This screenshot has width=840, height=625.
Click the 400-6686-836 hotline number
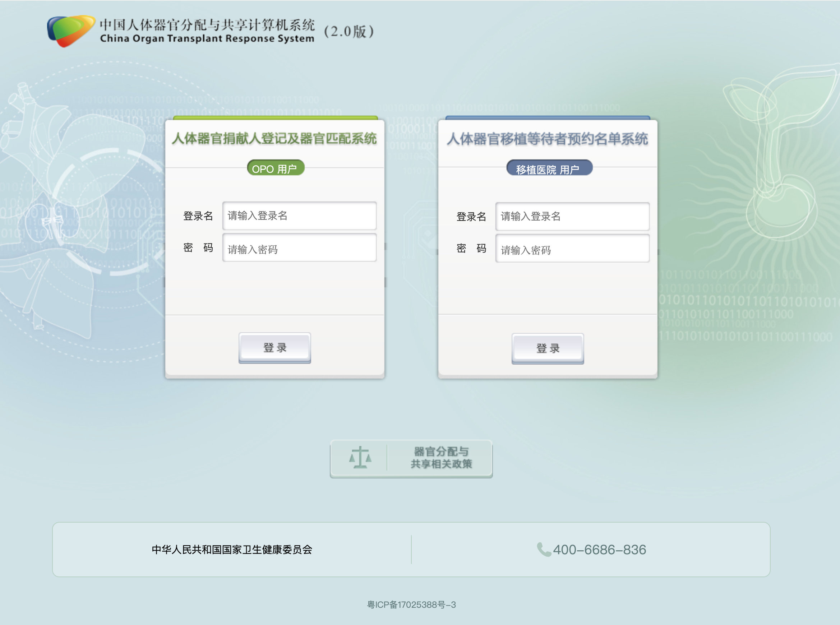pyautogui.click(x=599, y=549)
